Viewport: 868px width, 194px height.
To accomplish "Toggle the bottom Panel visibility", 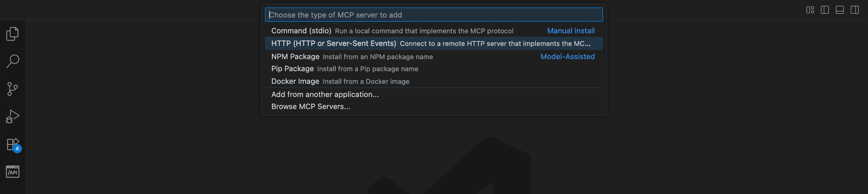I will (840, 10).
